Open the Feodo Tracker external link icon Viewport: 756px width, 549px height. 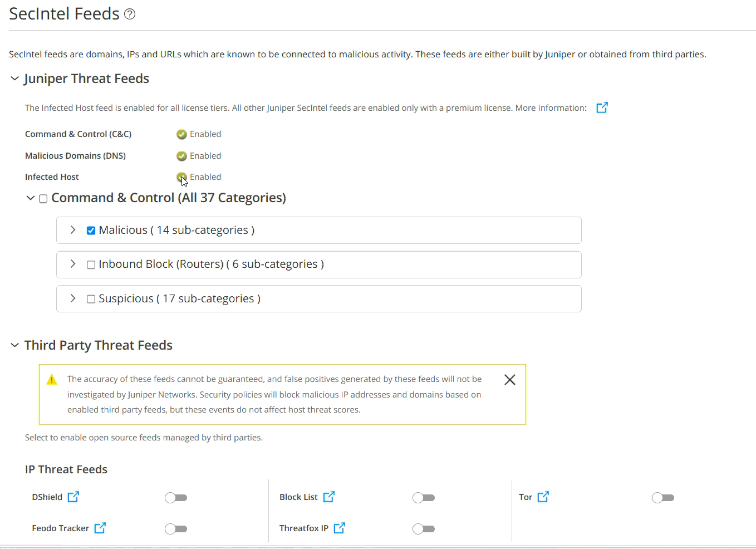click(x=100, y=528)
